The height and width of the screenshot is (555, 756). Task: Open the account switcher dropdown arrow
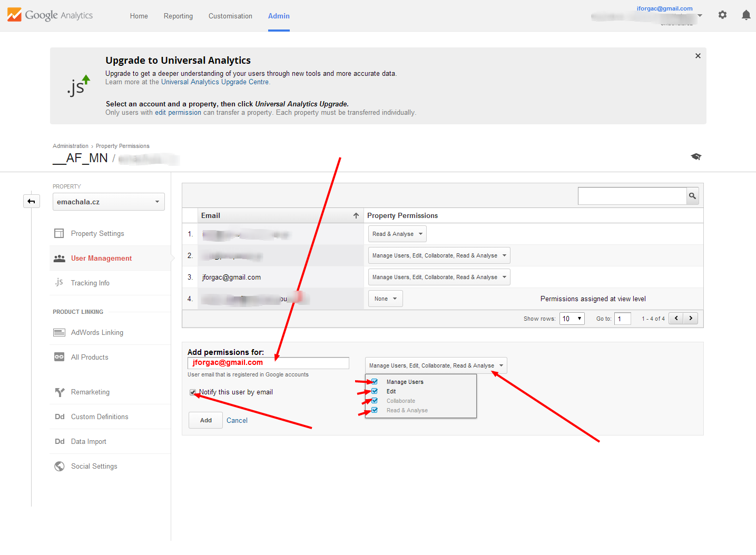click(700, 15)
